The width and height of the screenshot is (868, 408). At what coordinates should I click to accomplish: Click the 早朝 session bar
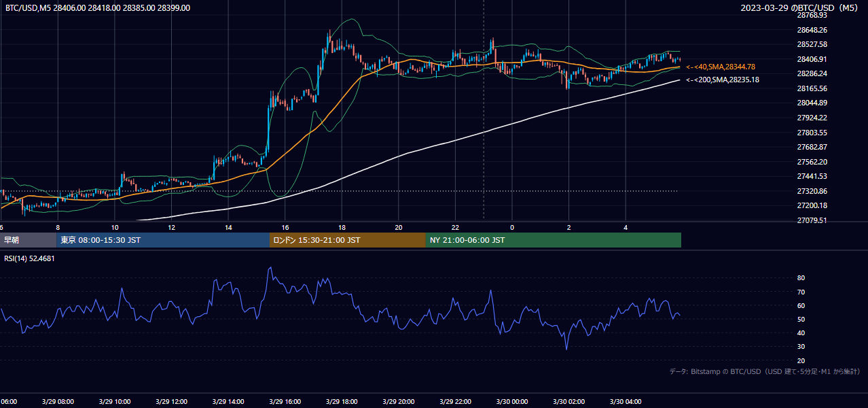click(x=28, y=240)
